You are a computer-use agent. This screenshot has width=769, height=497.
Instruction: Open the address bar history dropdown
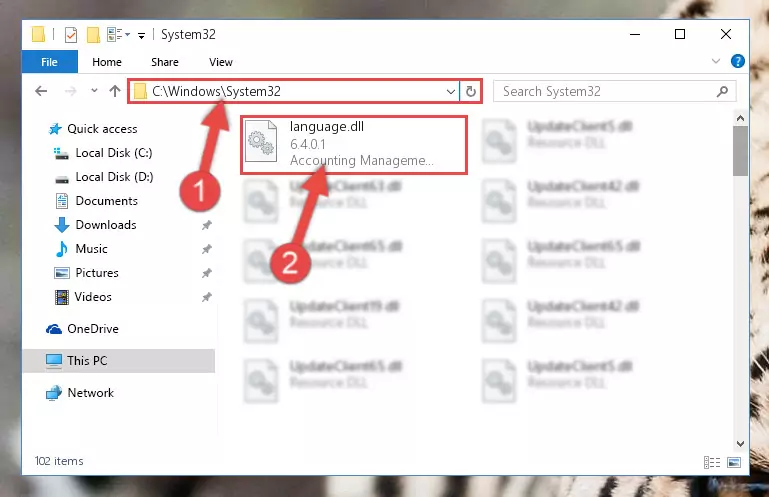[x=451, y=92]
